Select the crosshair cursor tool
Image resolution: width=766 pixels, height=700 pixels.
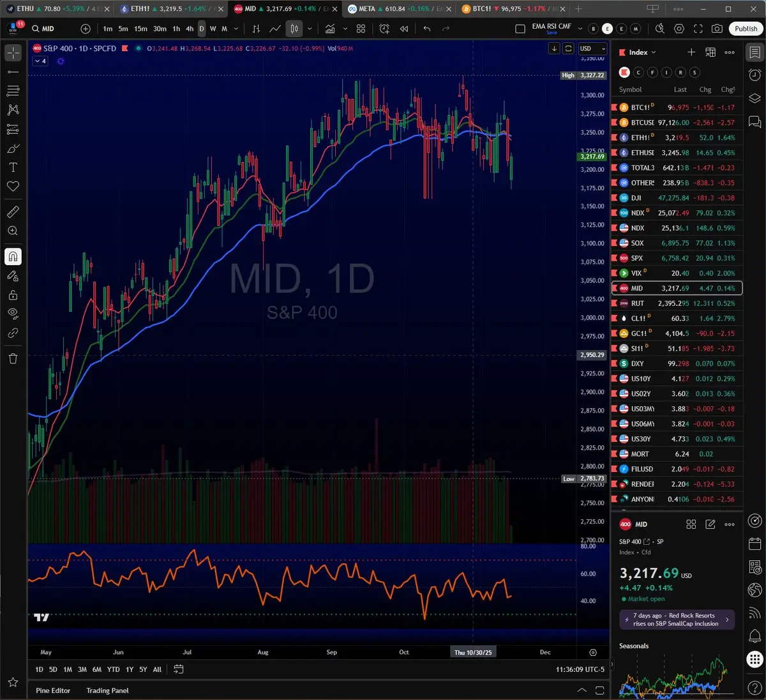pyautogui.click(x=13, y=53)
